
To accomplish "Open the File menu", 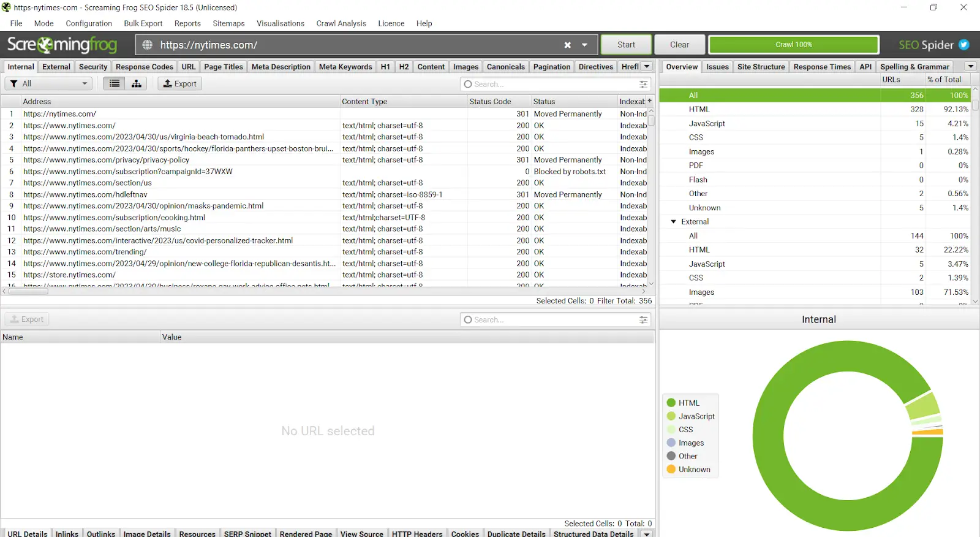I will 16,23.
